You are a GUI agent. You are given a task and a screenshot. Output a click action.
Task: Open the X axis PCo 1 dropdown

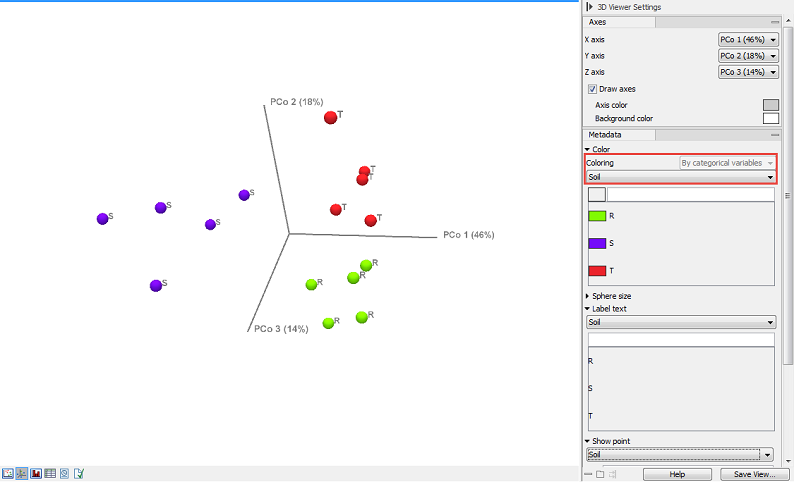pos(747,39)
